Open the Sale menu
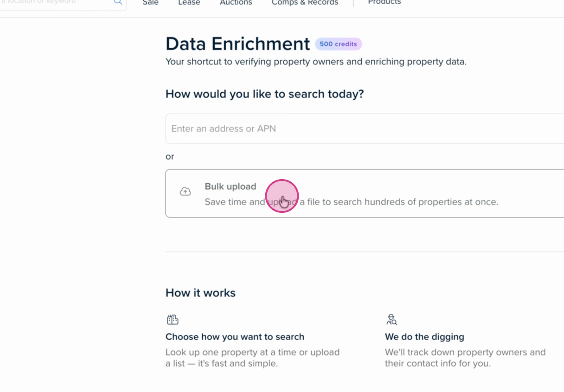 click(x=150, y=3)
